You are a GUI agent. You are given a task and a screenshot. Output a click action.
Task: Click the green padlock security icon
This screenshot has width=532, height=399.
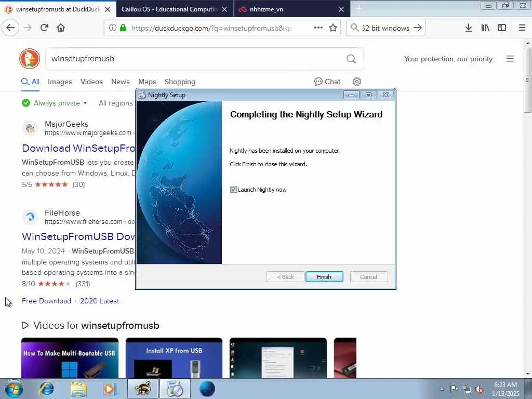[x=123, y=28]
